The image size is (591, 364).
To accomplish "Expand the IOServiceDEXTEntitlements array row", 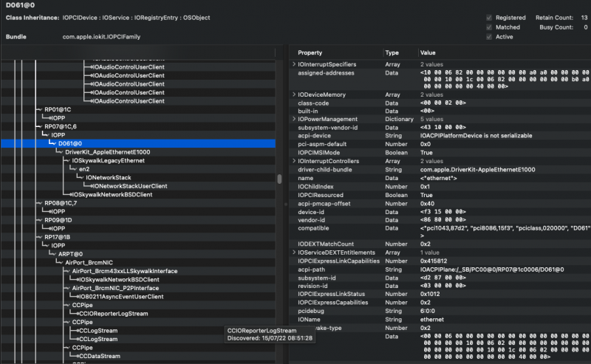I will click(x=294, y=253).
